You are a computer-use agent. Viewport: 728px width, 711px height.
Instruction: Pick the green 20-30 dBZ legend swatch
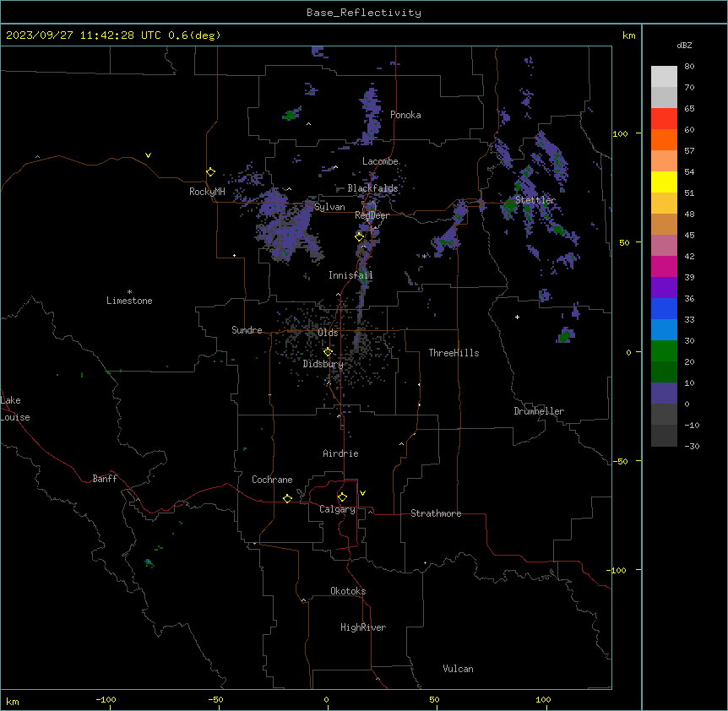664,351
